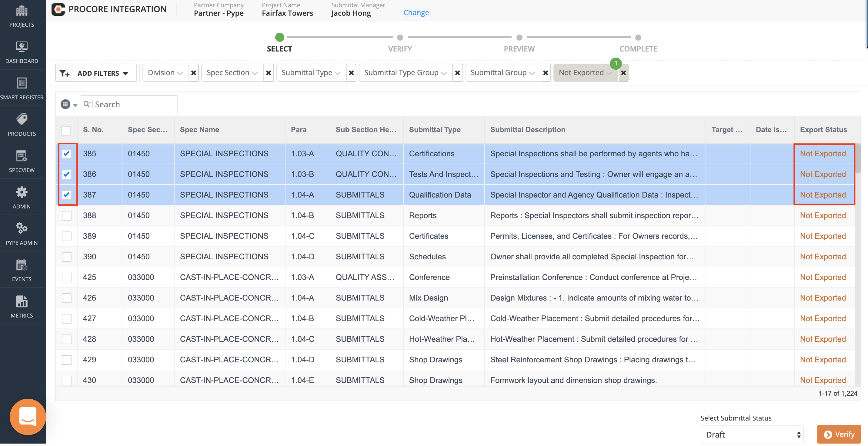Toggle the select-all header checkbox
868x446 pixels.
coord(66,130)
